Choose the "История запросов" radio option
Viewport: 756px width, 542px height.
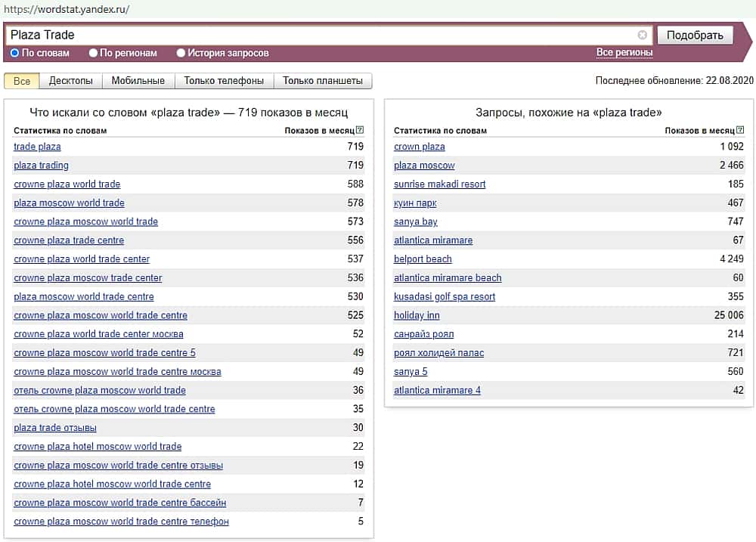[x=181, y=53]
